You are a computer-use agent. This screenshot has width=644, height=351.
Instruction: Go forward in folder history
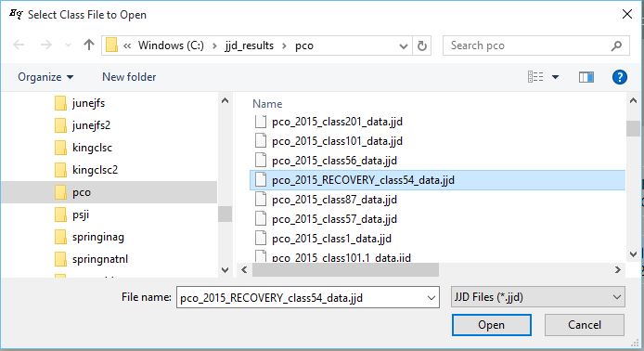point(46,45)
